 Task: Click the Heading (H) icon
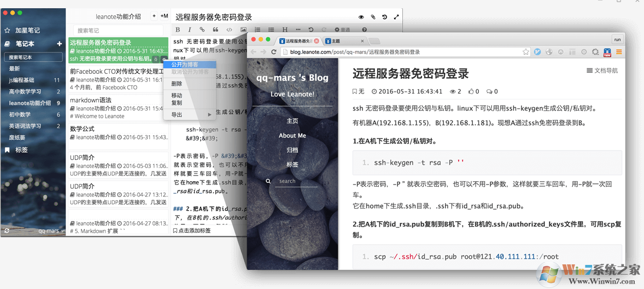285,30
